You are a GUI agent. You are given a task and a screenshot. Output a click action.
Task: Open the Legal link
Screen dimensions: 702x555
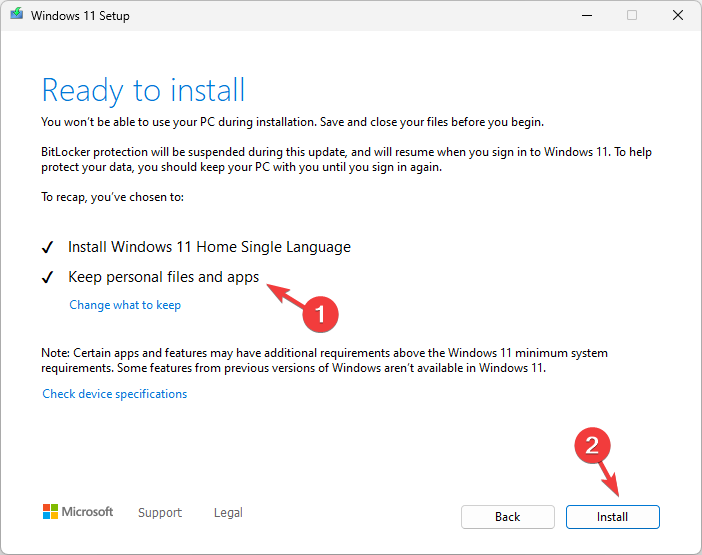[x=228, y=512]
